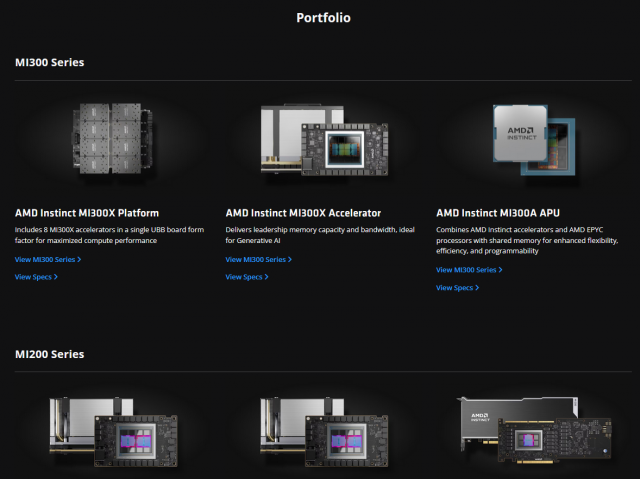Open View MI300 Series link under MI300X Platform

click(x=48, y=259)
